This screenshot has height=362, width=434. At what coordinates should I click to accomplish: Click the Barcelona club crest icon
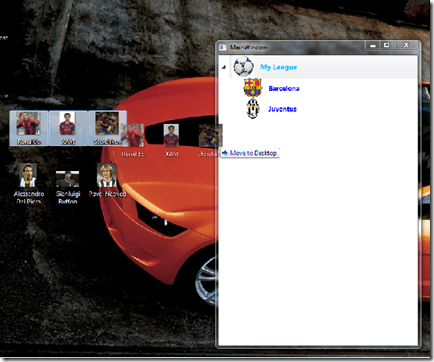pos(253,88)
